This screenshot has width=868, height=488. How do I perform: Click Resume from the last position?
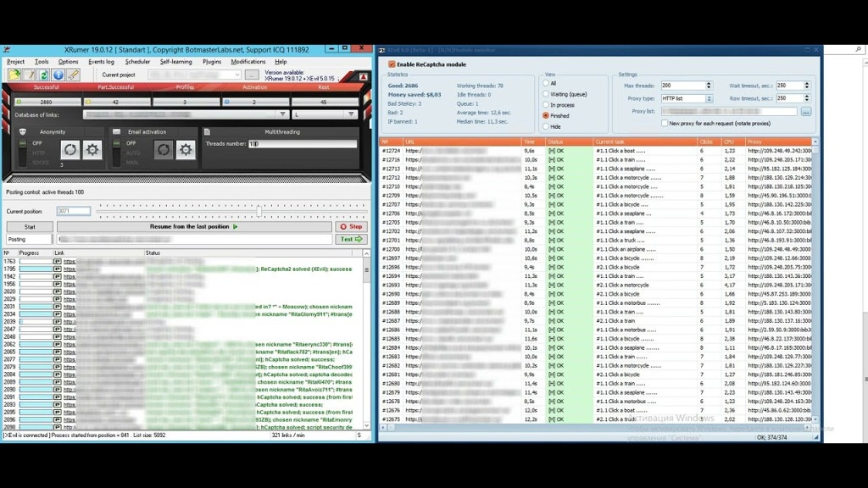pyautogui.click(x=194, y=226)
